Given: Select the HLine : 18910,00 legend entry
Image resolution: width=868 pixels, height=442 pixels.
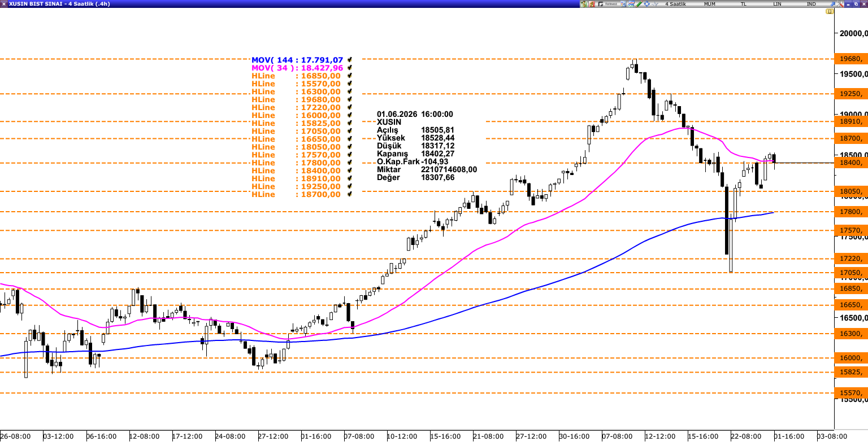Looking at the screenshot, I should [296, 178].
